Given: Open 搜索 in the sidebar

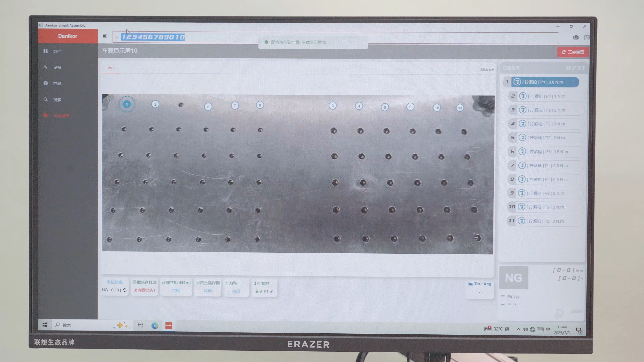Looking at the screenshot, I should click(57, 100).
